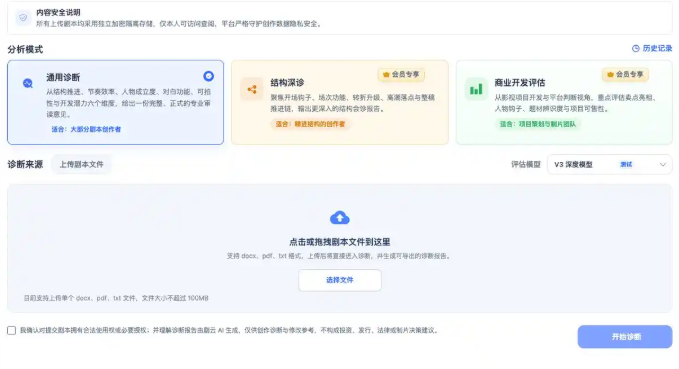Click the 选择文件 button
Image resolution: width=679 pixels, height=369 pixels.
340,280
